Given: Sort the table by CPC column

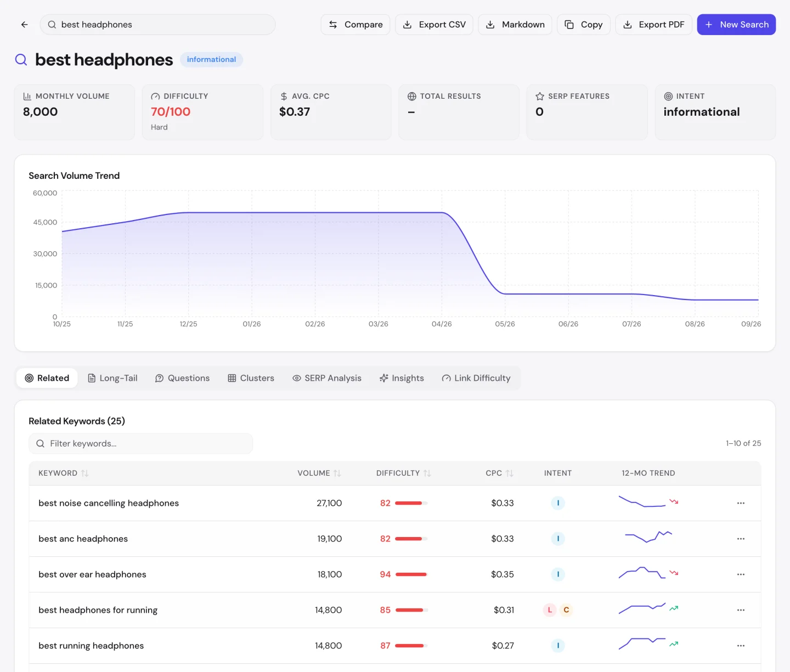Looking at the screenshot, I should point(499,473).
